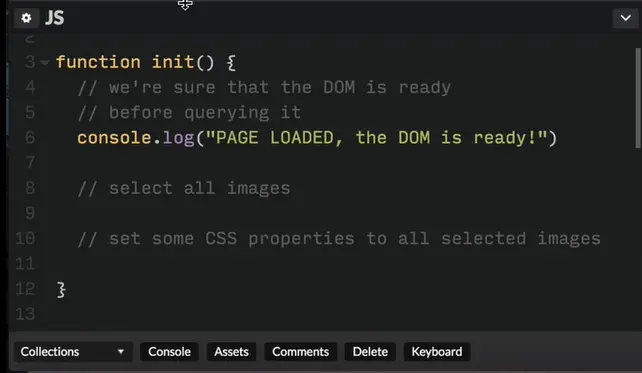Viewport: 642px width, 373px height.
Task: Open the Console panel
Action: point(169,352)
